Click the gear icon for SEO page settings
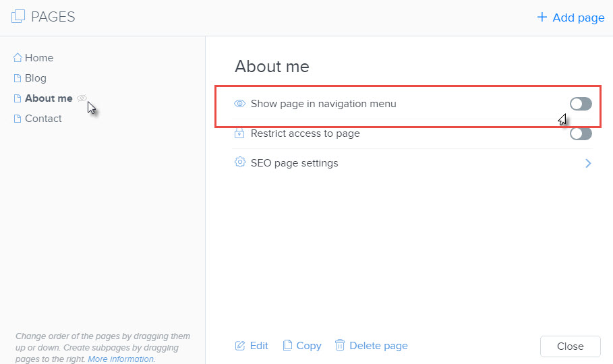 (x=239, y=162)
